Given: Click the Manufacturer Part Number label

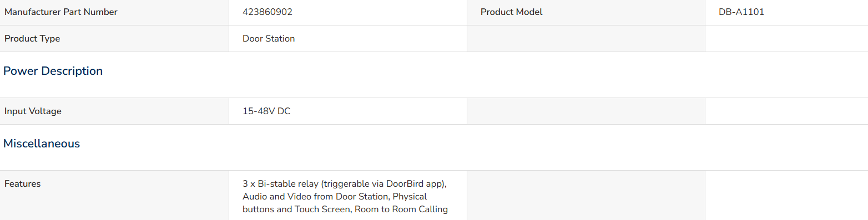Looking at the screenshot, I should click(x=61, y=12).
